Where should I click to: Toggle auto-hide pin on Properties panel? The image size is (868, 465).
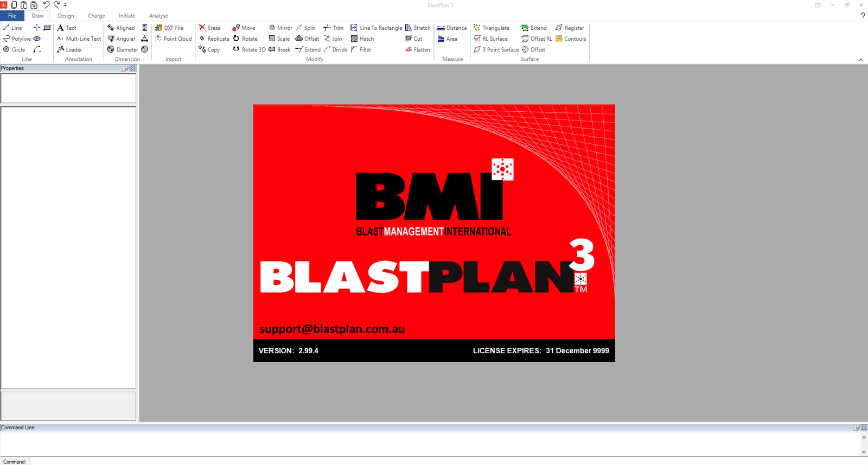(125, 68)
